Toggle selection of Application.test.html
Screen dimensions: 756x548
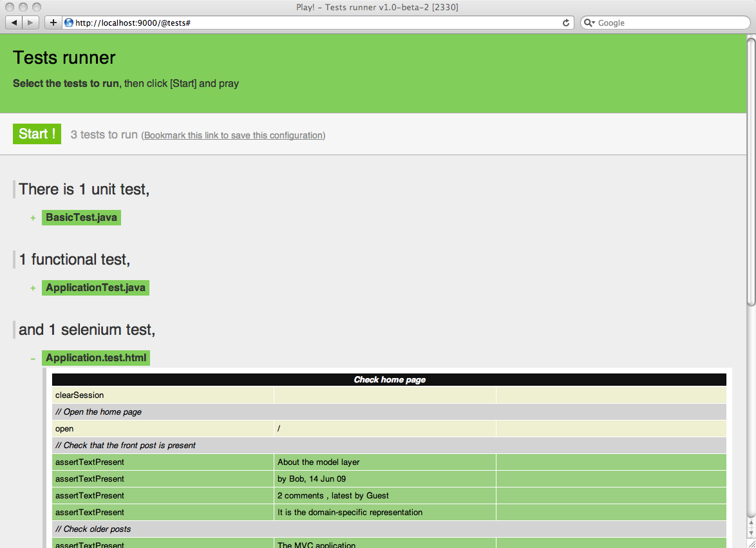point(96,358)
